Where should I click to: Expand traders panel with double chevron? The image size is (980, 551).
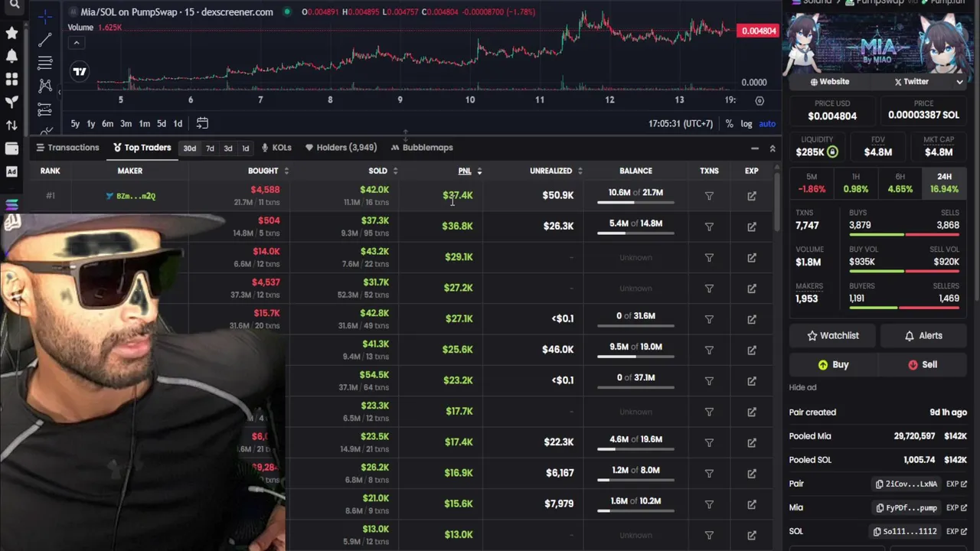772,148
